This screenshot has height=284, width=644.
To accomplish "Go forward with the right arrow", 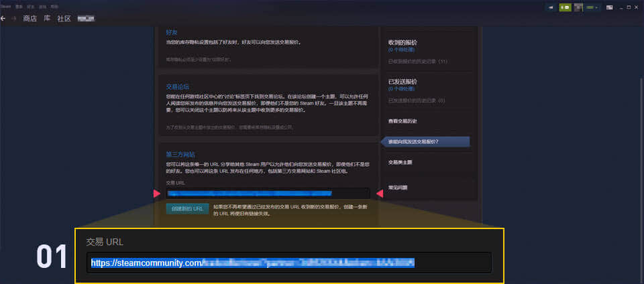I will (x=13, y=19).
